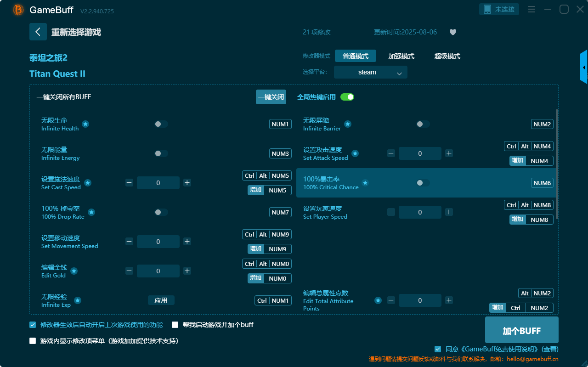Viewport: 588px width, 367px height.
Task: Click the 一键关闭 button
Action: (x=271, y=97)
